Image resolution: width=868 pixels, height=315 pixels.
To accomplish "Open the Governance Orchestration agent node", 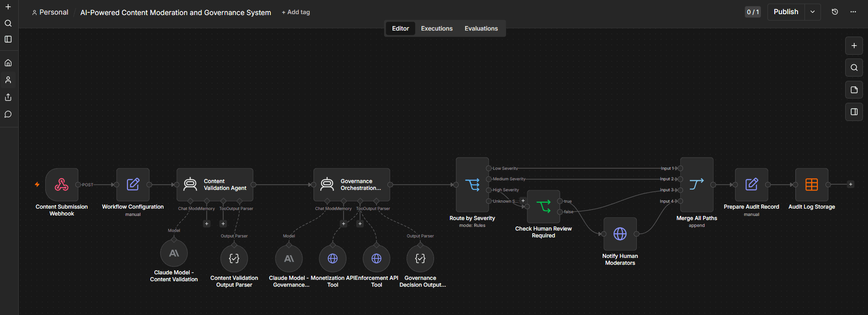I will coord(352,184).
